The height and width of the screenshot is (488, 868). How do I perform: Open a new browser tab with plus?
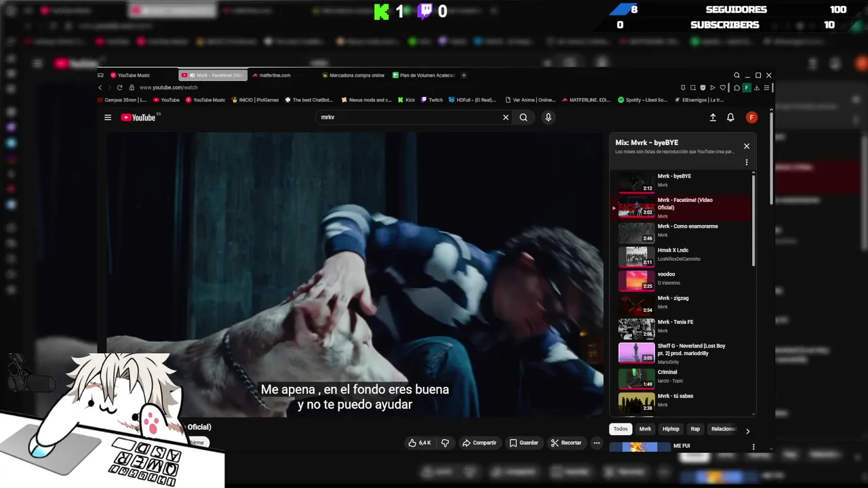point(464,75)
